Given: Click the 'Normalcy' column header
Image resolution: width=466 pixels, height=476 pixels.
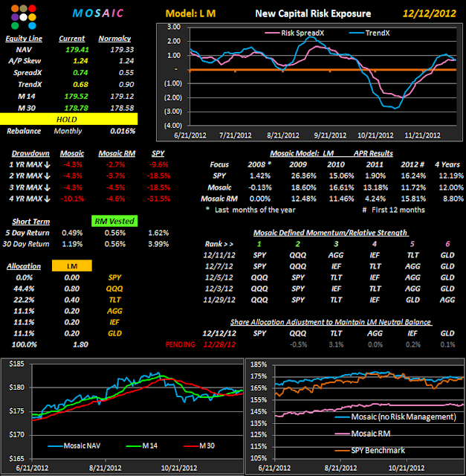Looking at the screenshot, I should [x=114, y=39].
